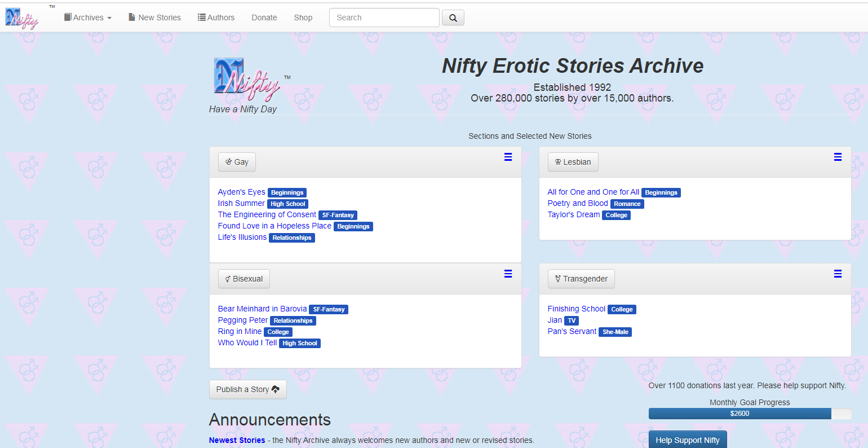Click the Nifty logo in navbar
Image resolution: width=868 pixels, height=448 pixels.
22,19
